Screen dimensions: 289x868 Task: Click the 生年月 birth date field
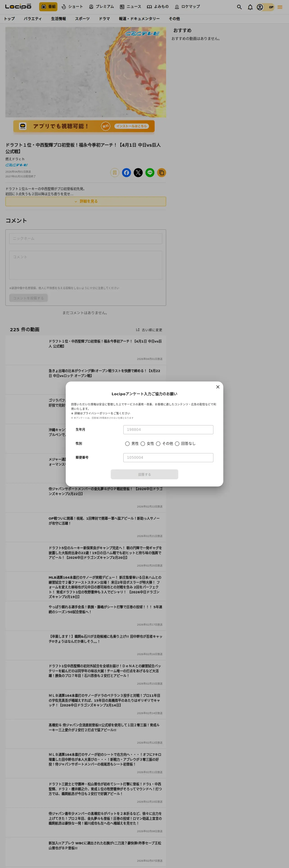(x=168, y=430)
